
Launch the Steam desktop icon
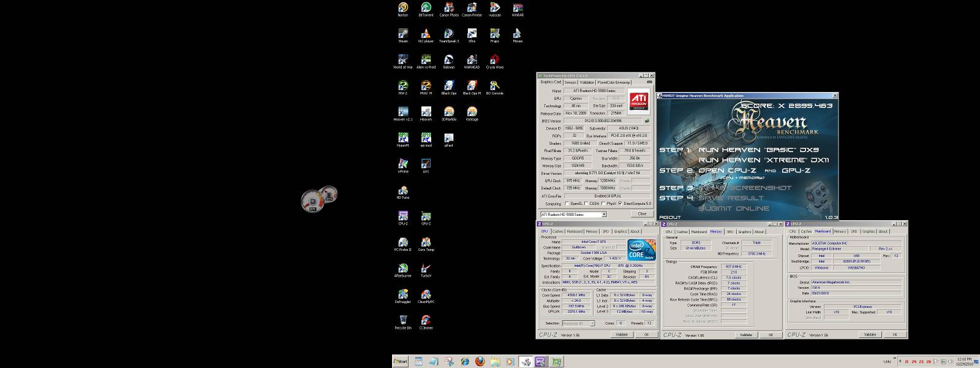(403, 36)
